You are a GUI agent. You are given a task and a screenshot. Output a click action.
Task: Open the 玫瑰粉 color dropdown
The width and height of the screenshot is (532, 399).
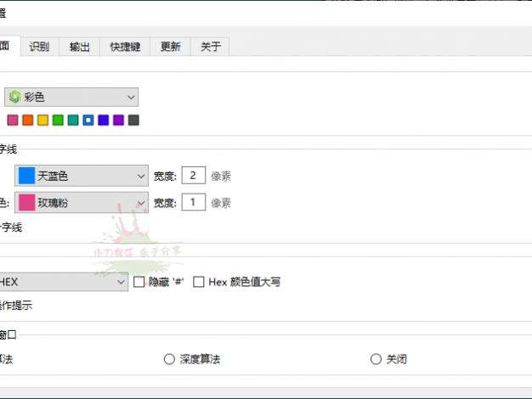click(x=82, y=203)
